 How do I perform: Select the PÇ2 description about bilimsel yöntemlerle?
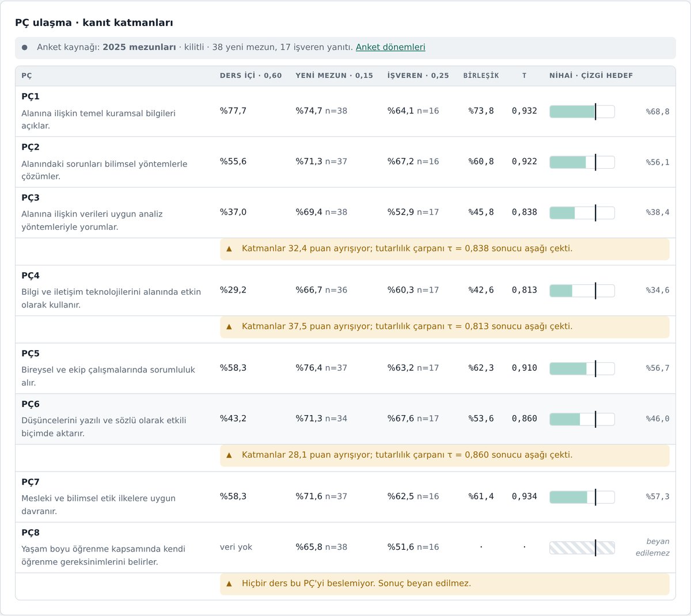coord(104,170)
